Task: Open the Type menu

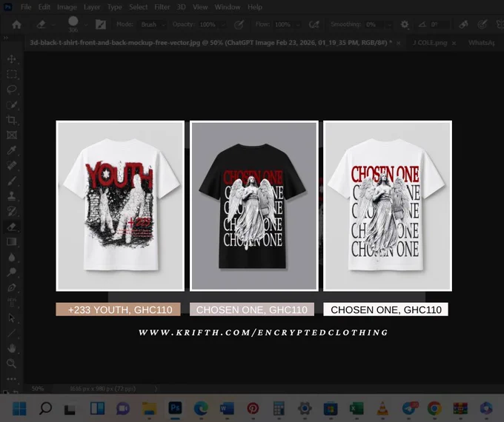Action: click(x=114, y=7)
